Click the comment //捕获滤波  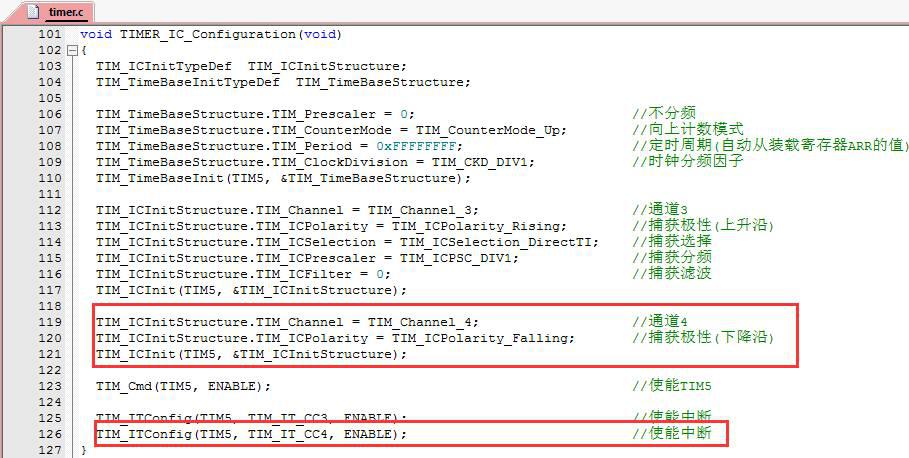pos(671,273)
